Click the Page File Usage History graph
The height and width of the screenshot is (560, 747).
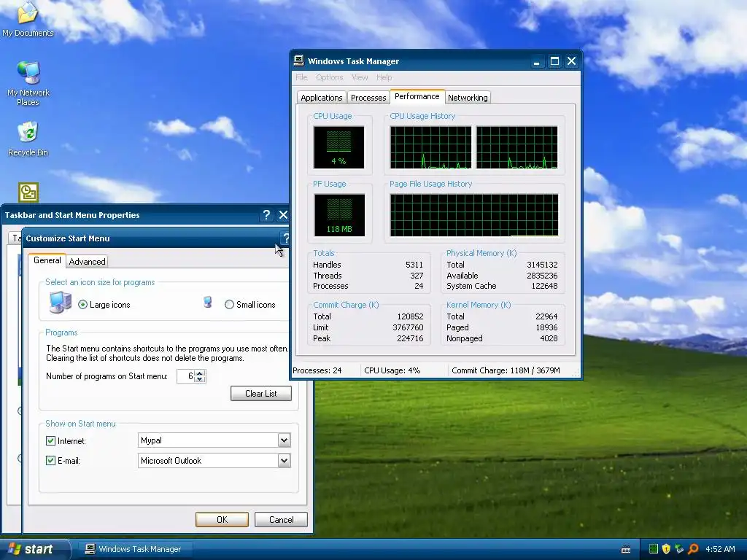474,215
